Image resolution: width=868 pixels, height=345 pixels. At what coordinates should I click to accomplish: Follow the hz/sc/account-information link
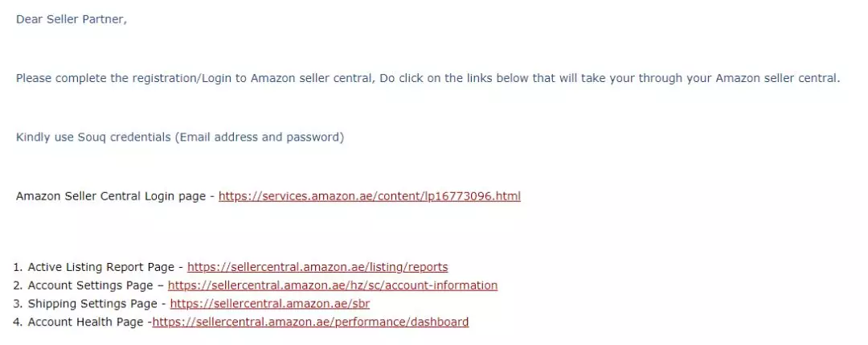point(333,285)
